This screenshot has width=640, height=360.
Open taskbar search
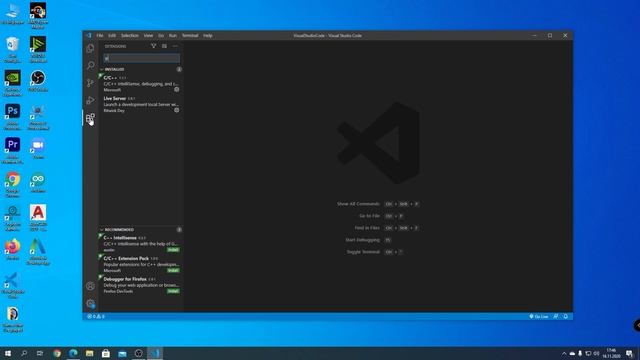pos(24,353)
